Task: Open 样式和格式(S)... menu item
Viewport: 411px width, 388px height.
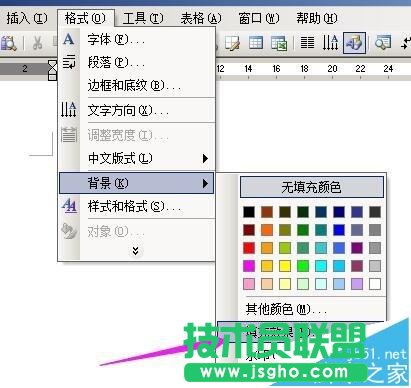Action: coord(137,207)
